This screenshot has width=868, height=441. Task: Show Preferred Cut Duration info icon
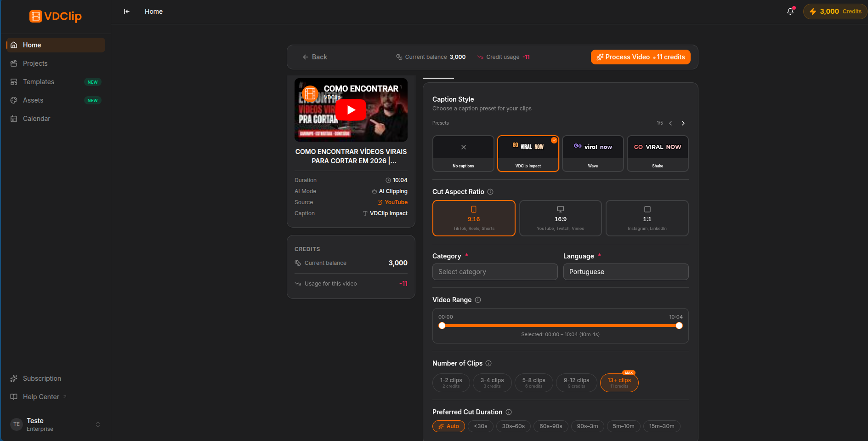[509, 412]
